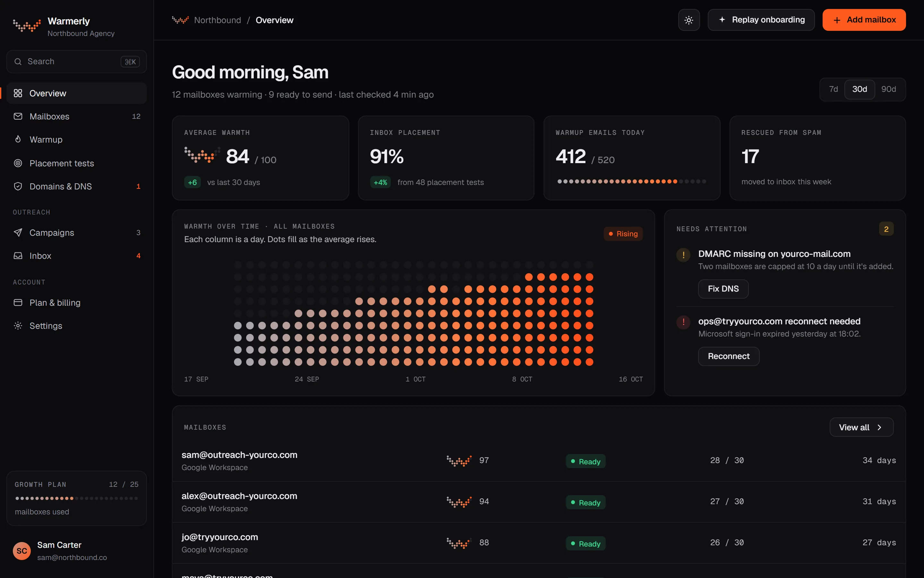The width and height of the screenshot is (924, 578).
Task: Click the Warmerly logo in sidebar header
Action: [x=27, y=26]
